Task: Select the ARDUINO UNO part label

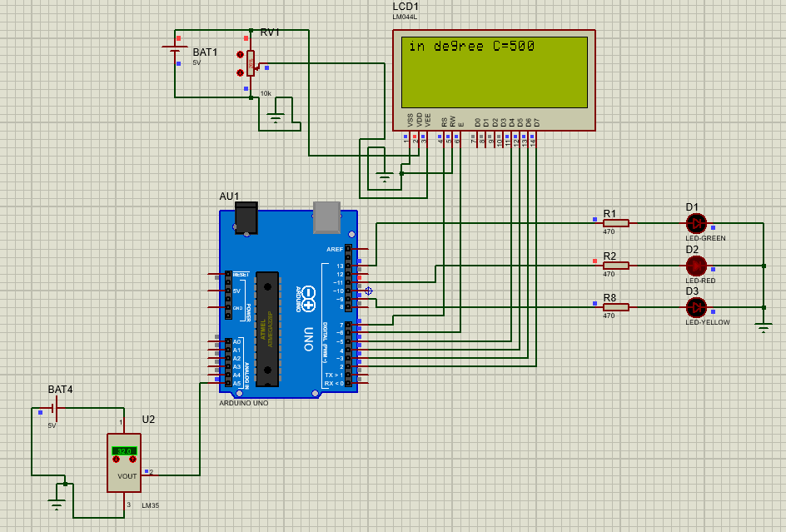Action: click(244, 403)
